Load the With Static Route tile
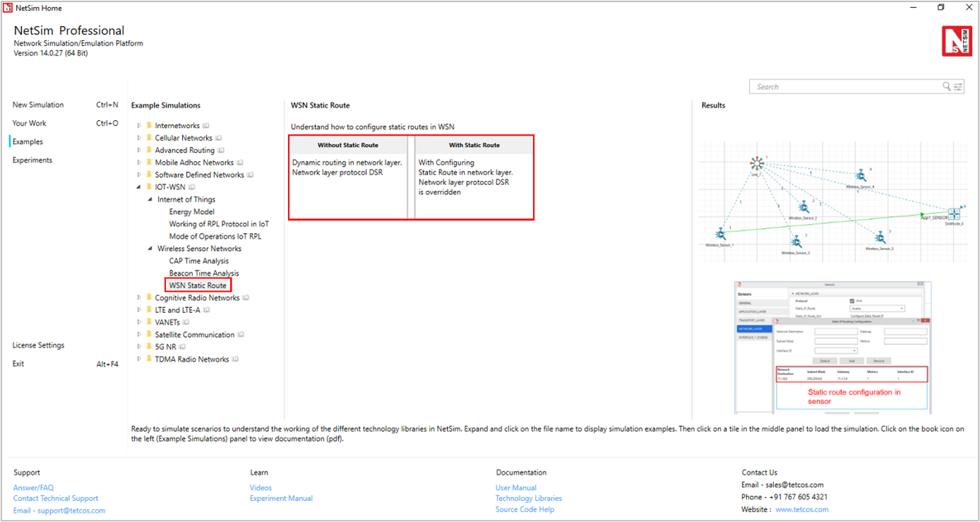The image size is (980, 522). click(x=474, y=177)
